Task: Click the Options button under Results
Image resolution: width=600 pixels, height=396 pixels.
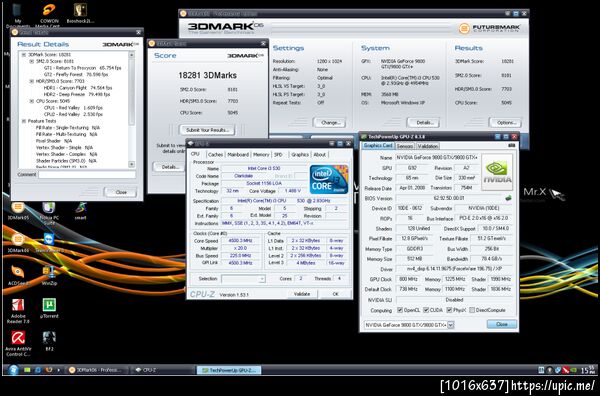Action: tap(505, 123)
